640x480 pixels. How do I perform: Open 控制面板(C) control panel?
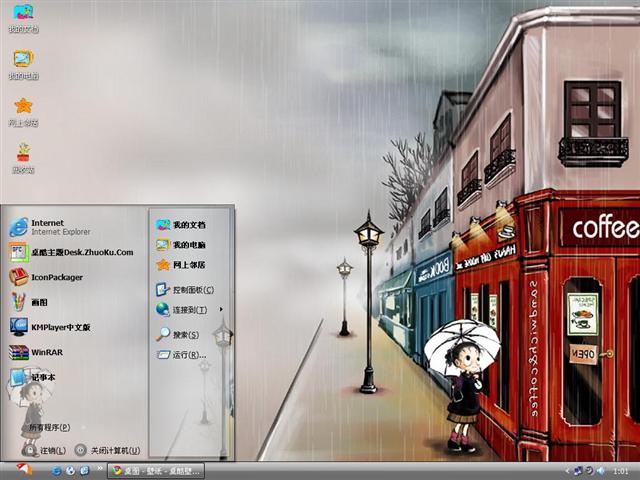tap(185, 289)
